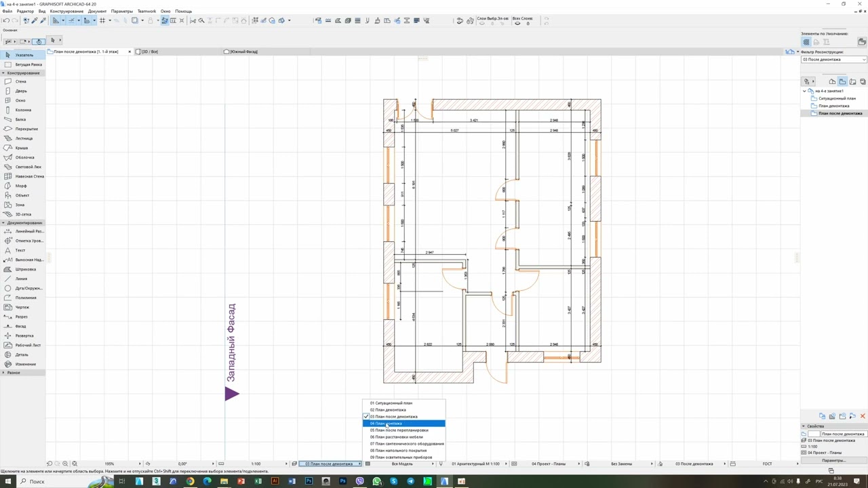Expand the Разное toolbox group
This screenshot has height=488, width=868.
point(3,373)
